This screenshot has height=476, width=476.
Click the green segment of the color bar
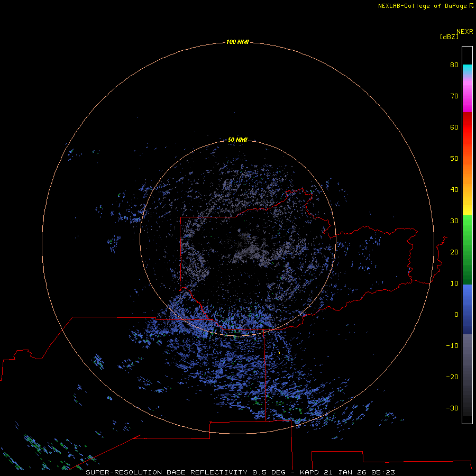(467, 250)
